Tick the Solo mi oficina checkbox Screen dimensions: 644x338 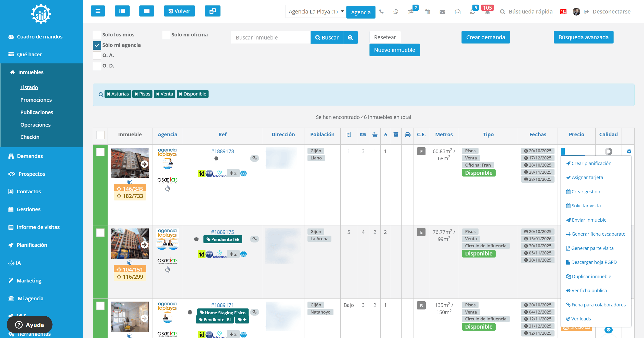tap(166, 35)
